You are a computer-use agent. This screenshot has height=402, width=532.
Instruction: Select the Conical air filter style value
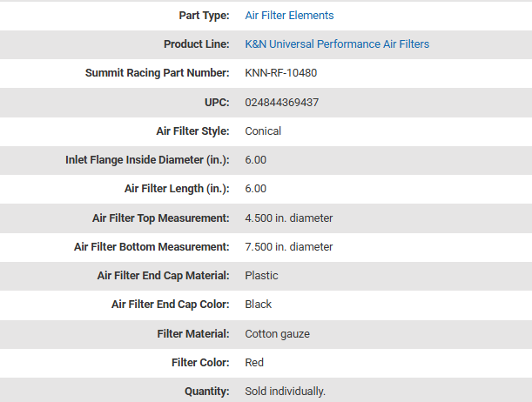click(263, 131)
